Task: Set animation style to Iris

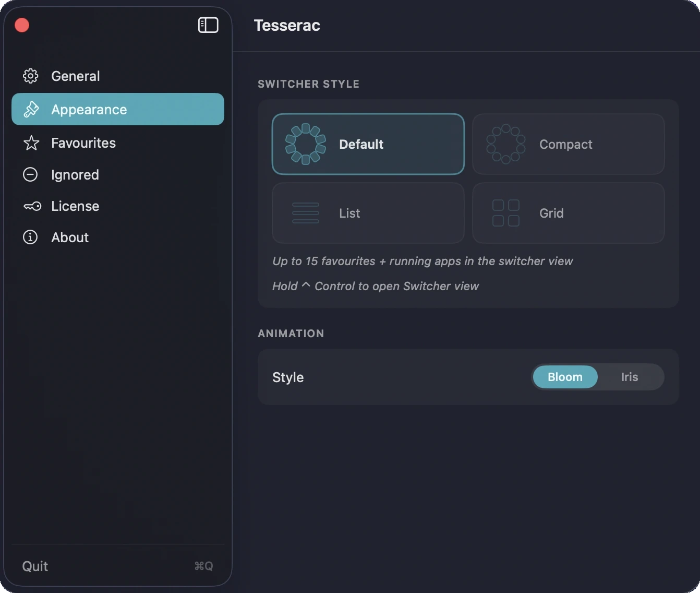Action: (630, 377)
